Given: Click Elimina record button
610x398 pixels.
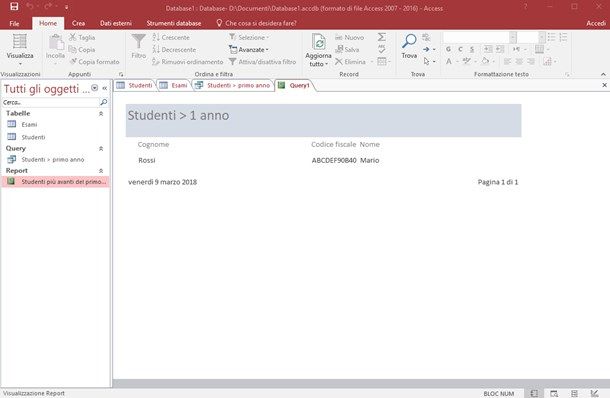Looking at the screenshot, I should (x=350, y=61).
